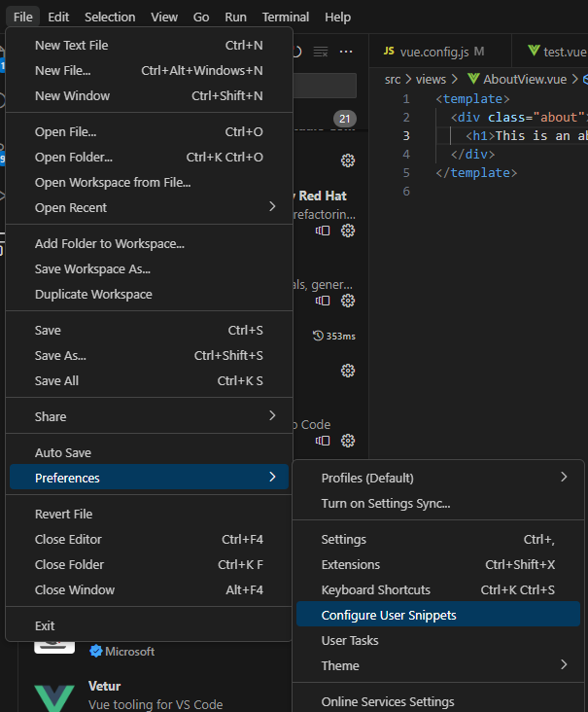This screenshot has width=588, height=712.
Task: Open Keyboard Shortcuts
Action: 438,589
